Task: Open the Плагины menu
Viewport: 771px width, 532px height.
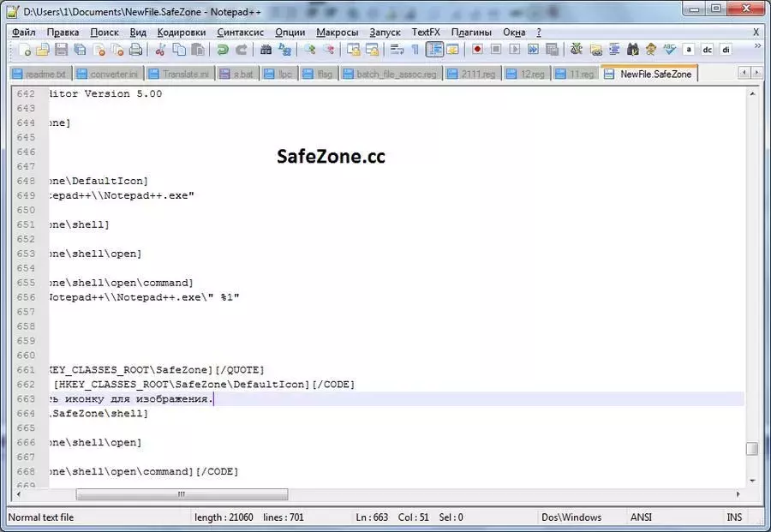Action: click(471, 32)
